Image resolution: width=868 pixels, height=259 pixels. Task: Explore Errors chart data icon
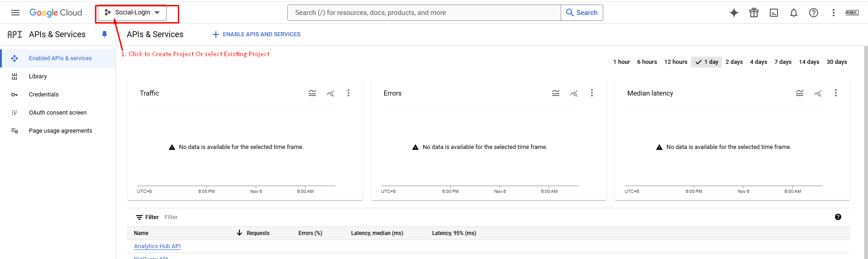573,93
